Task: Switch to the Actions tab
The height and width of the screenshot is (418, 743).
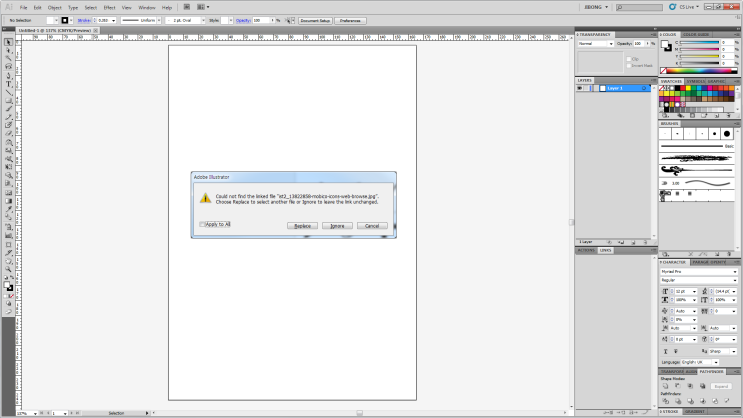Action: click(586, 250)
